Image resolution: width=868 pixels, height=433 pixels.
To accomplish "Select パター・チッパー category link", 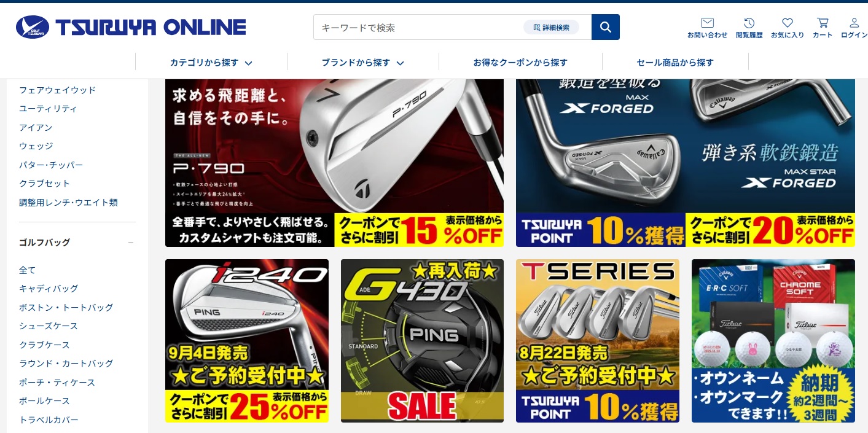I will click(x=51, y=165).
